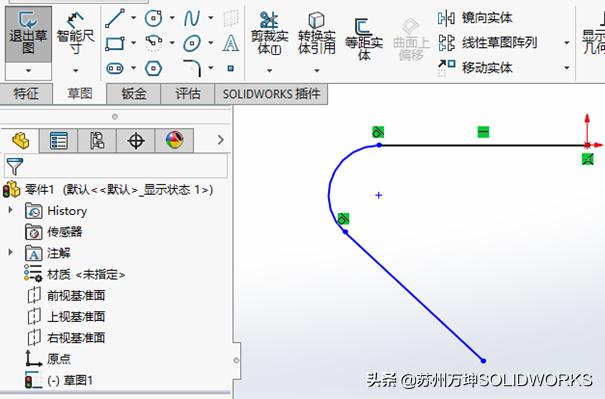The width and height of the screenshot is (605, 399).
Task: Open the Arc tool dropdown arrow
Action: (172, 43)
